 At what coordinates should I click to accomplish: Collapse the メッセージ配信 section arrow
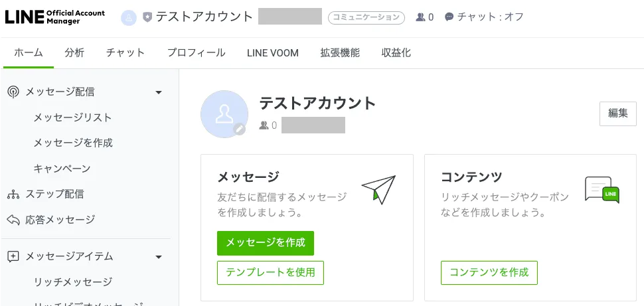click(159, 92)
